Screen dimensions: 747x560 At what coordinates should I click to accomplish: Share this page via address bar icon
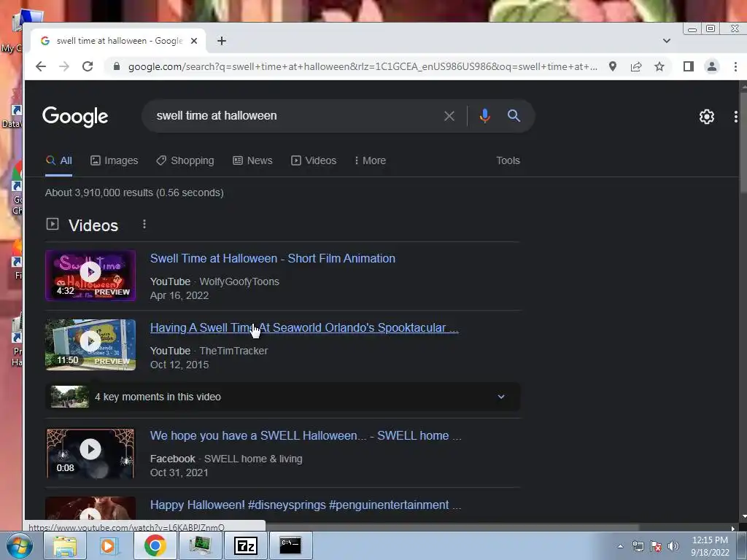point(636,66)
